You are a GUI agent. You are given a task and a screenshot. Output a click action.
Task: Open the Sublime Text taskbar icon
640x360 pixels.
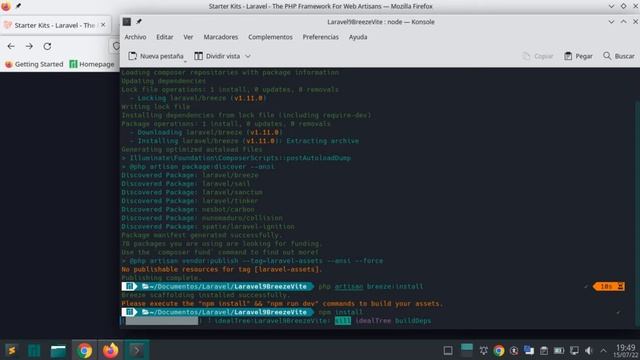tap(11, 350)
